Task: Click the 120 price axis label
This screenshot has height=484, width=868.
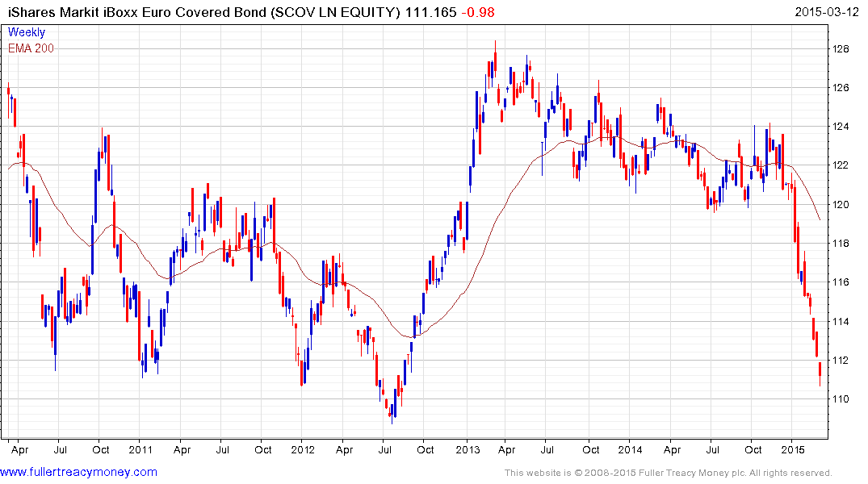Action: pyautogui.click(x=841, y=205)
